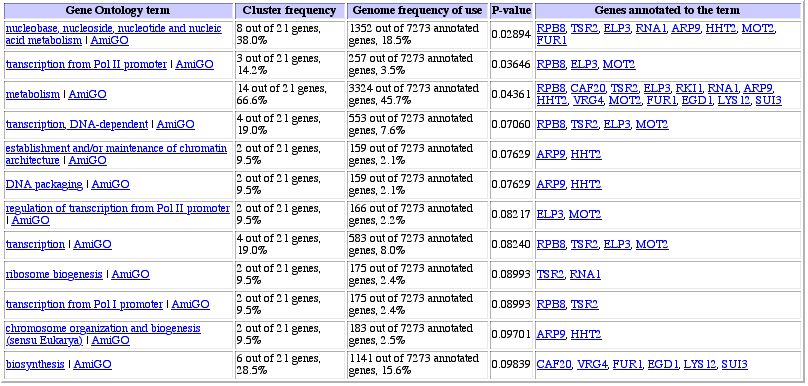This screenshot has height=386, width=808.
Task: Open AmiGO link beside DNA packaging
Action: pos(110,184)
